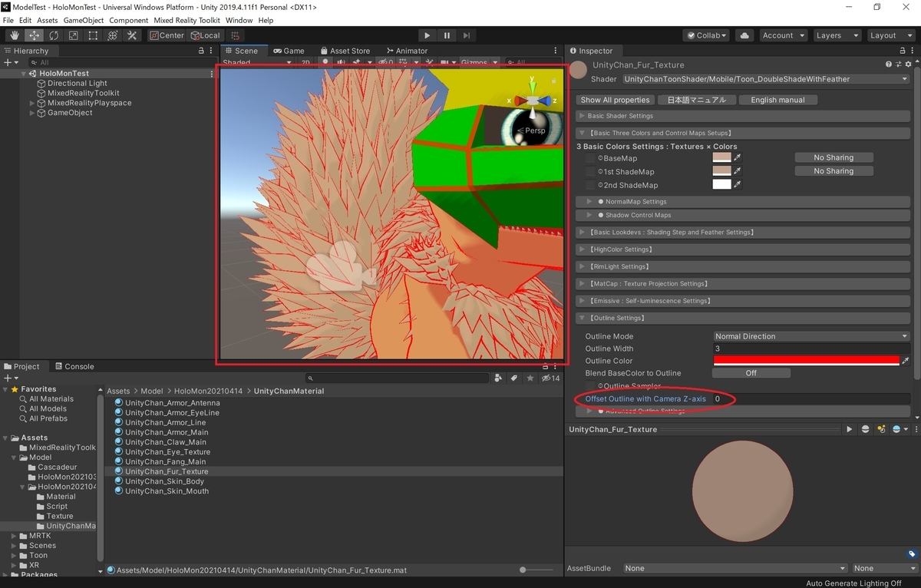The image size is (921, 588).
Task: Expand HighColor Settings section
Action: (742, 249)
